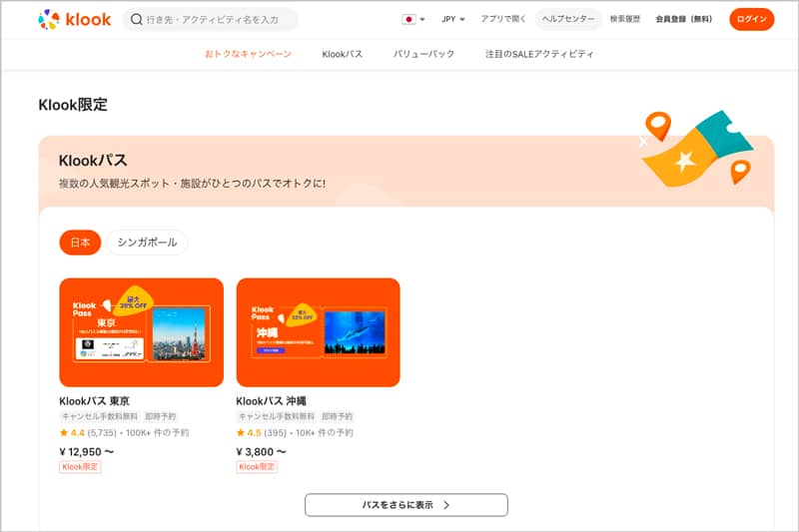This screenshot has width=799, height=532.
Task: Select バリューパック tab
Action: point(423,54)
